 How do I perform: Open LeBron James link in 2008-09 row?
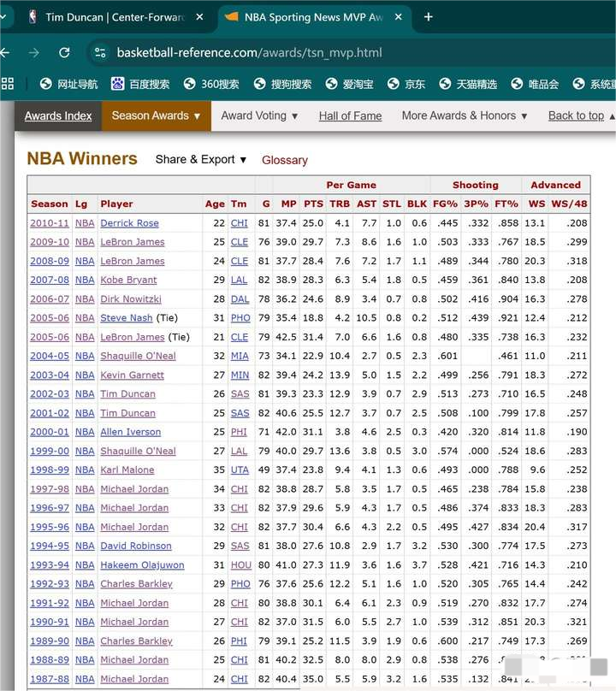[133, 261]
